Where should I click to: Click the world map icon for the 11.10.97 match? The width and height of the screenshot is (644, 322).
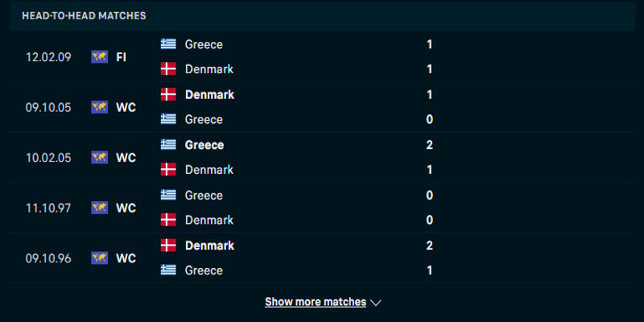click(x=100, y=208)
